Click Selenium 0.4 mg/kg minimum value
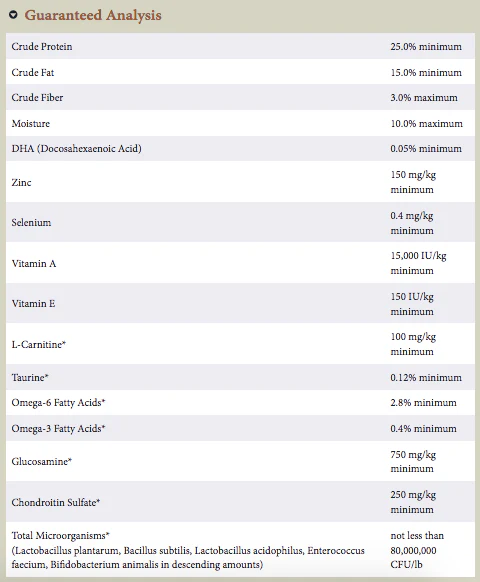Screen dimensions: 480x582 [412, 223]
